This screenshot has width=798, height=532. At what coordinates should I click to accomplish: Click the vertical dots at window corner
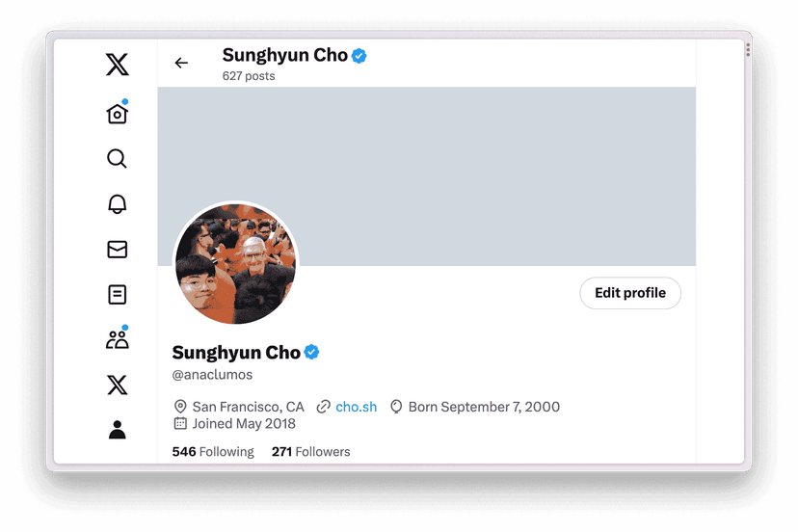point(748,50)
